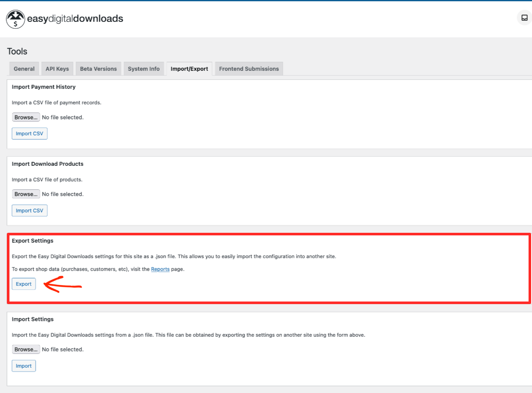Image resolution: width=532 pixels, height=393 pixels.
Task: Select the Beta Versions tab
Action: [x=98, y=69]
